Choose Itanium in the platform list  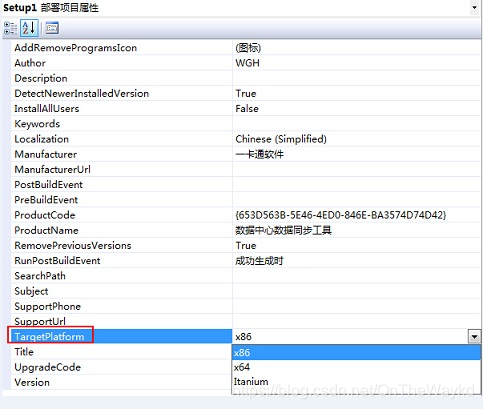[356, 381]
